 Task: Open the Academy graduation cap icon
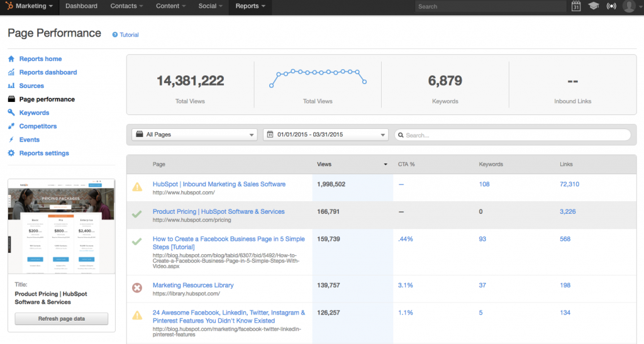(594, 6)
